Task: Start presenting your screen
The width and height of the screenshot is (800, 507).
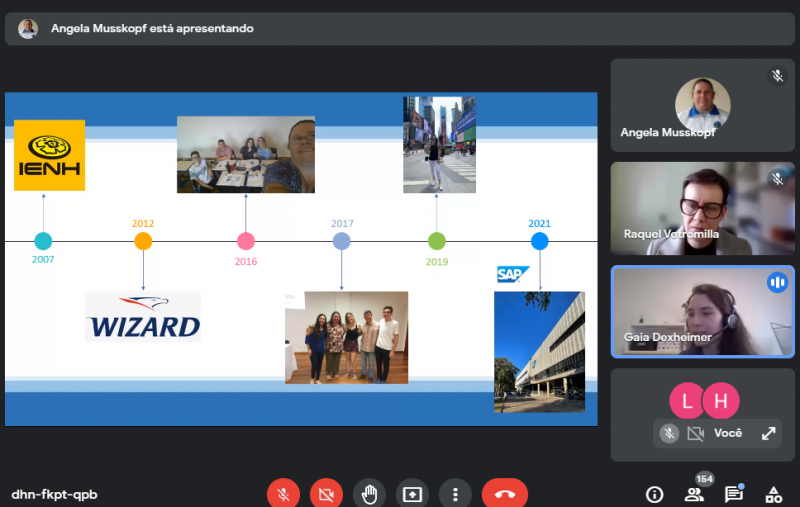Action: (x=412, y=494)
